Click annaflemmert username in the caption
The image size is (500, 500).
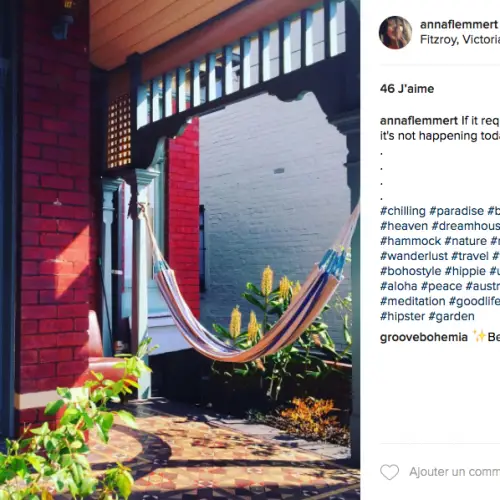[419, 121]
